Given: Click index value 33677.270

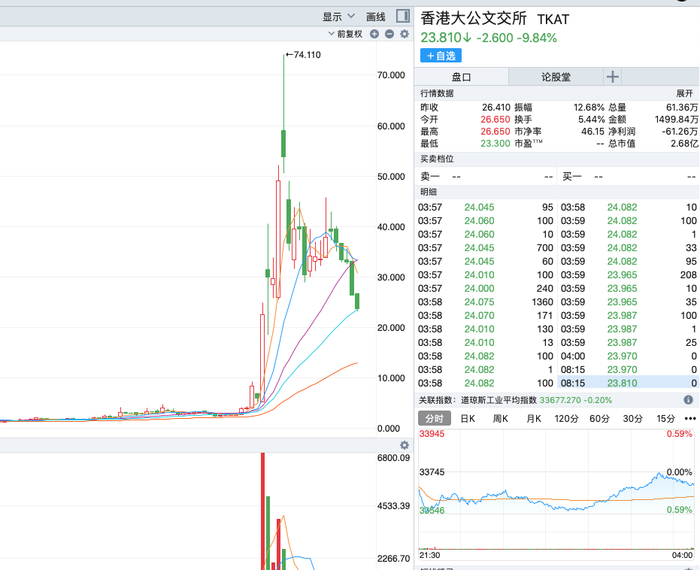Looking at the screenshot, I should coord(558,400).
